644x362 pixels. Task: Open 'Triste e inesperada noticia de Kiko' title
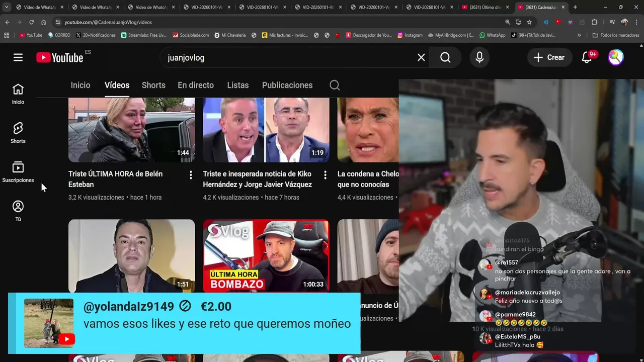coord(257,179)
